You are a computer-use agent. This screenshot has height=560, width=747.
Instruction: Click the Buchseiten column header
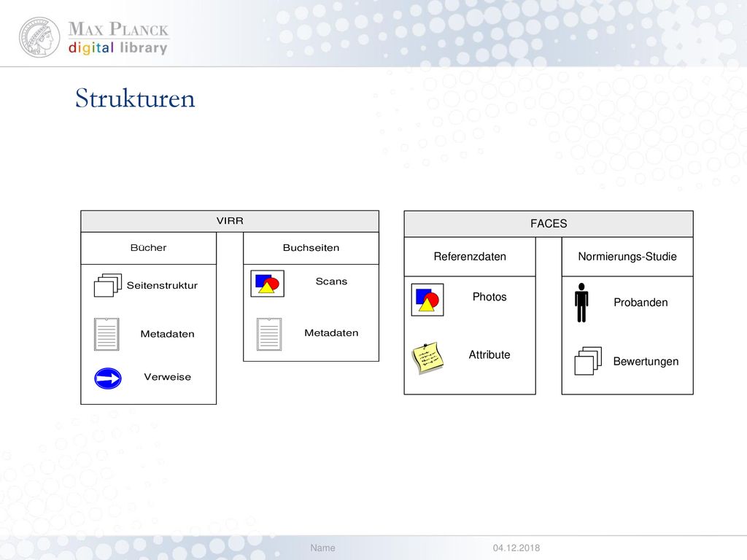click(311, 248)
